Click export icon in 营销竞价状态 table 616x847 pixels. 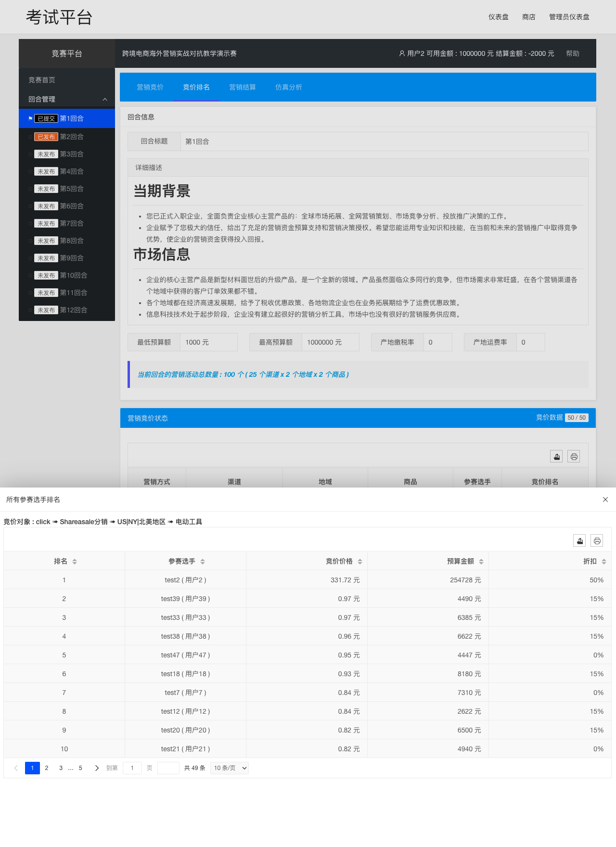tap(557, 457)
